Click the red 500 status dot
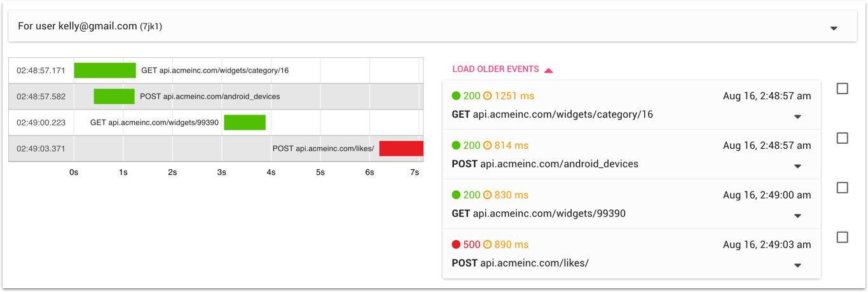 click(456, 245)
